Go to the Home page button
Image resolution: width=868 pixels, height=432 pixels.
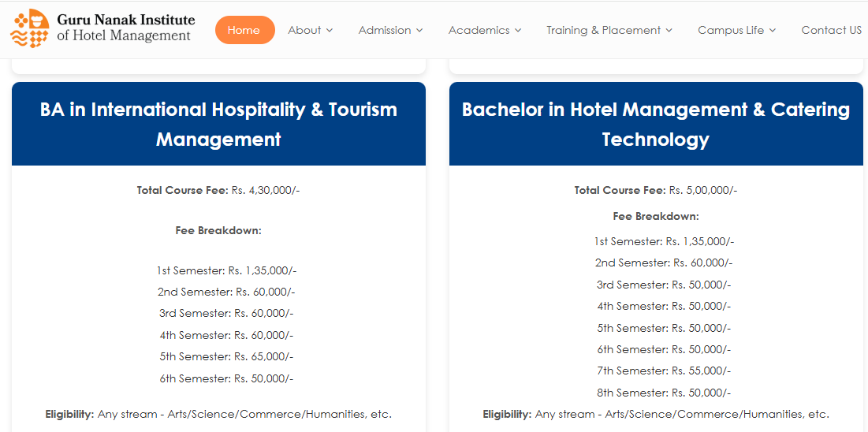click(244, 30)
